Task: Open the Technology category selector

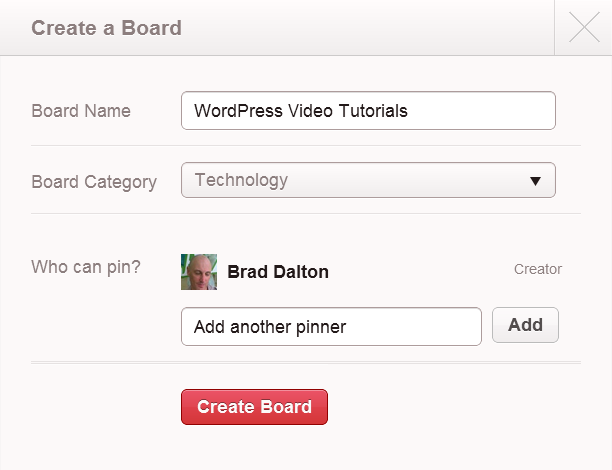Action: 367,181
